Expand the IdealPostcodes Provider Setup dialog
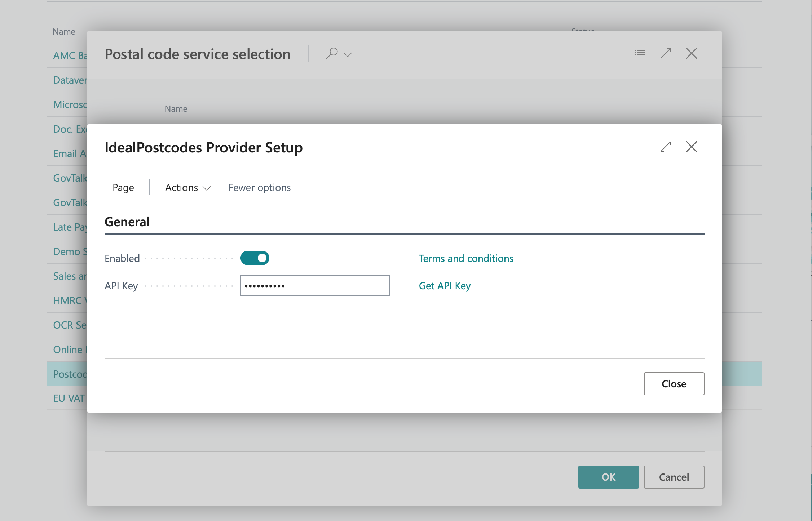This screenshot has height=521, width=812. (665, 147)
